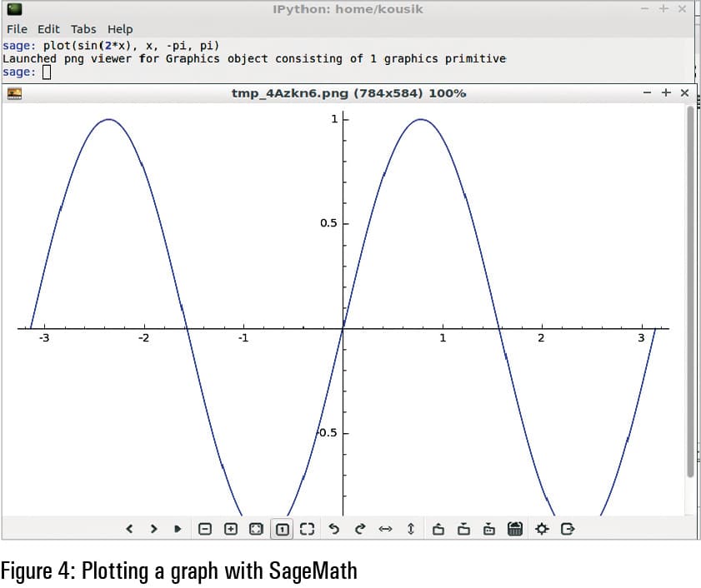Viewport: 701px width, 588px height.
Task: Zoom in on the plot image
Action: point(231,529)
